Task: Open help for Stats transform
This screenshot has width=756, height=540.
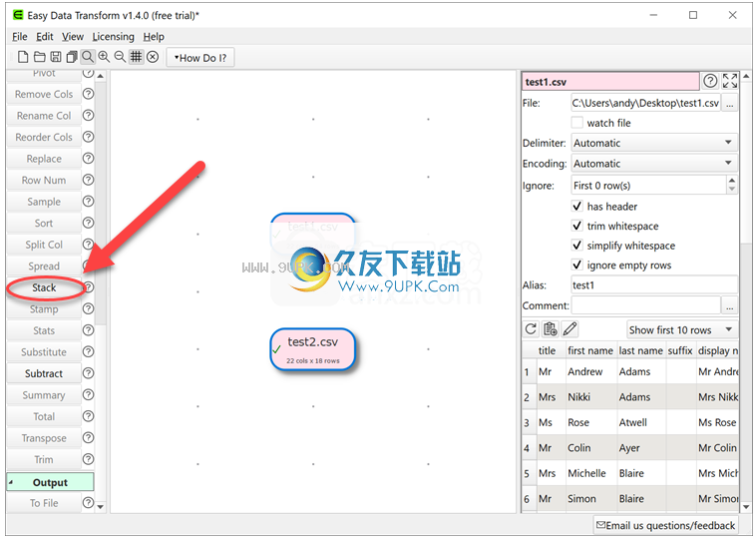Action: [88, 330]
